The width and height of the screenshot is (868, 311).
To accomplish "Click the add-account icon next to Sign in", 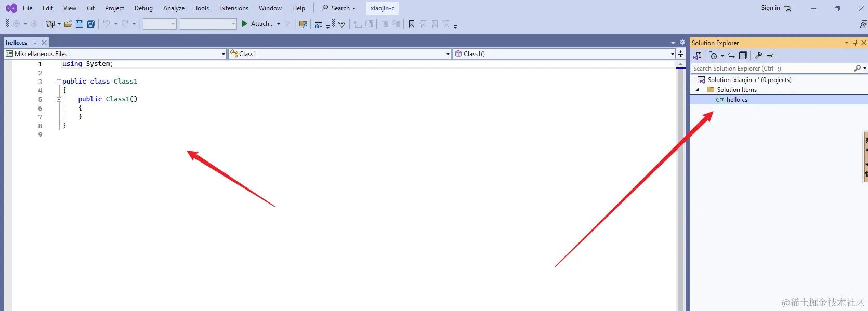I will 788,8.
